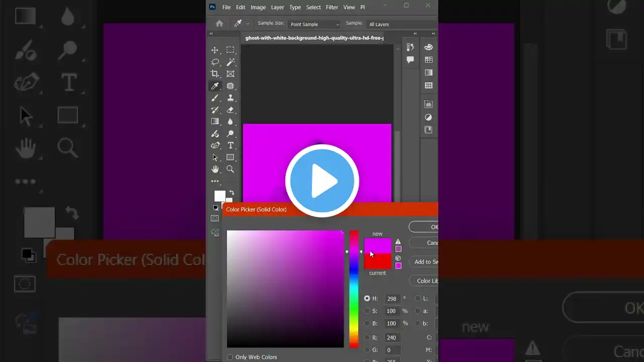The image size is (644, 362).
Task: Select the G green radio button
Action: 367,350
